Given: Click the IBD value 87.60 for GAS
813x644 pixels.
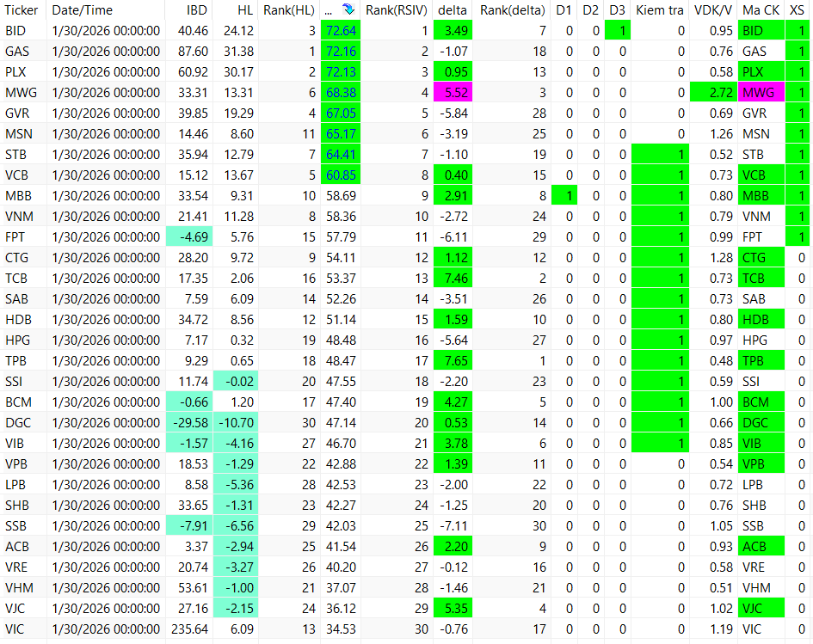Looking at the screenshot, I should pyautogui.click(x=193, y=52).
